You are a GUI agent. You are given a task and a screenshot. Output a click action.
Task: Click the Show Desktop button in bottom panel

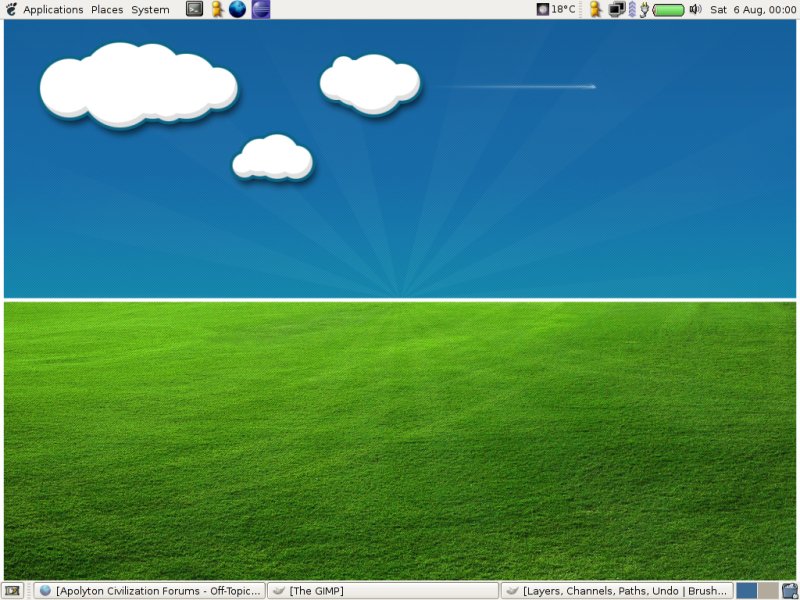point(12,591)
